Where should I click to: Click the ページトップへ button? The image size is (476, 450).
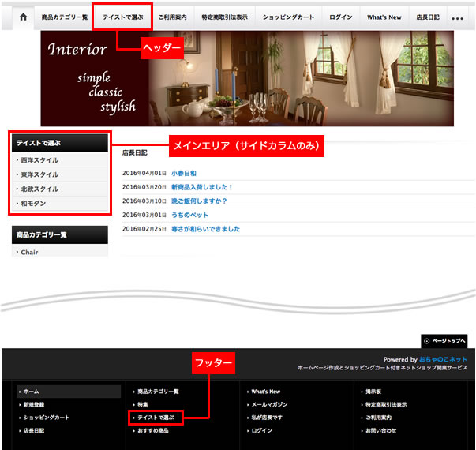444,341
